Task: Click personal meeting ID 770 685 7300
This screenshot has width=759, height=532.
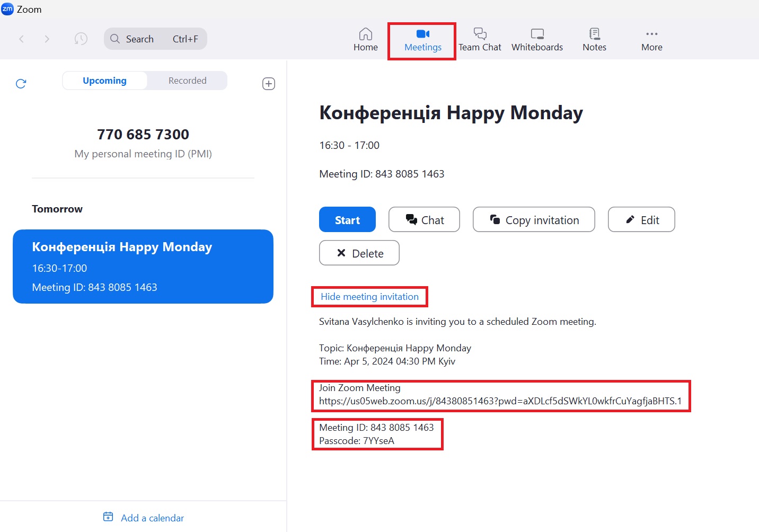Action: point(143,135)
